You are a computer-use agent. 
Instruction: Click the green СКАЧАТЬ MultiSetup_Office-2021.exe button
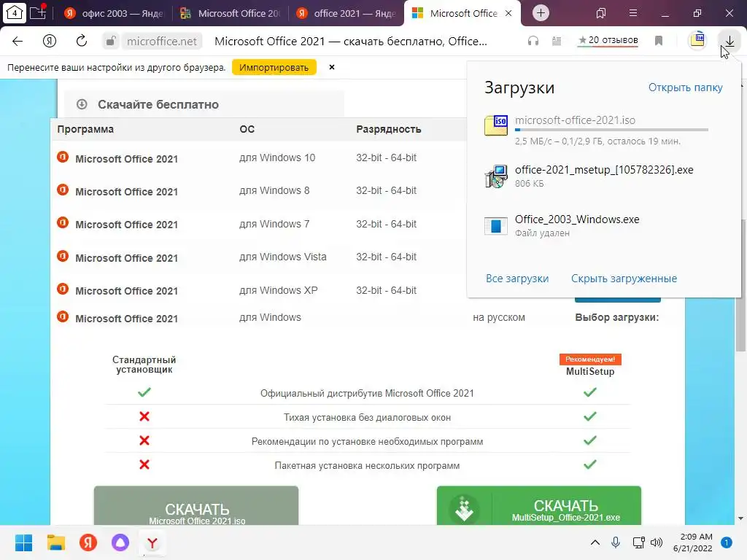tap(539, 506)
